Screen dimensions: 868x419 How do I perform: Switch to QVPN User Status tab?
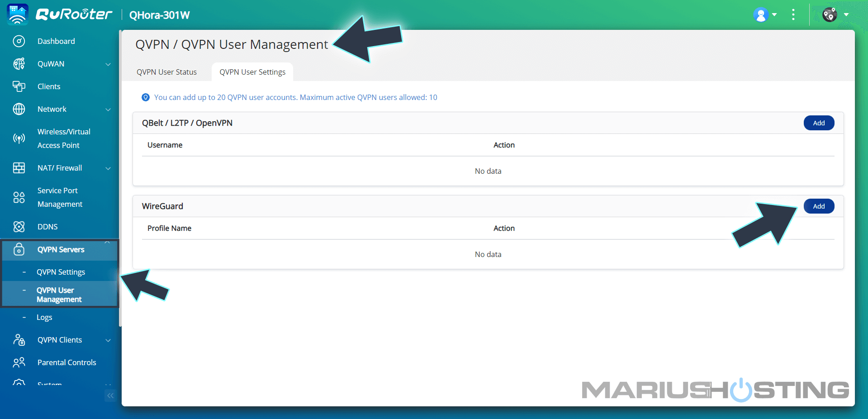pyautogui.click(x=166, y=72)
